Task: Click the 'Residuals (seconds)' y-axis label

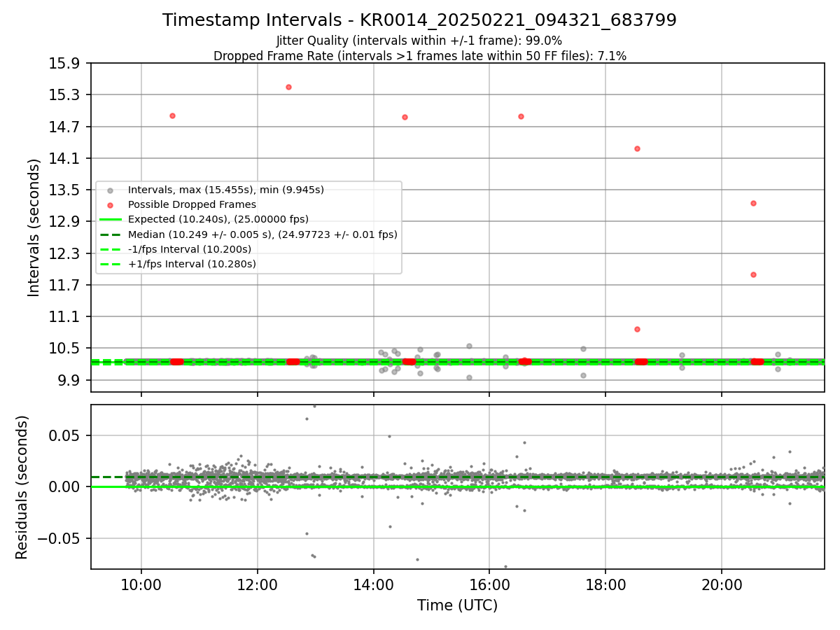Action: [22, 487]
